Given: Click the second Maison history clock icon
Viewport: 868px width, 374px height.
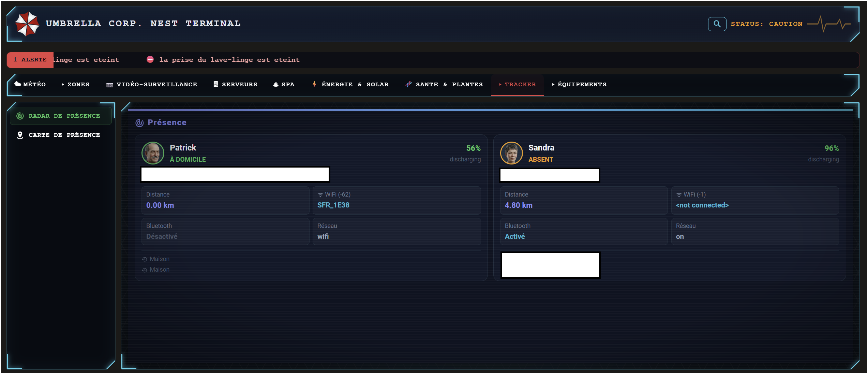Looking at the screenshot, I should 145,270.
